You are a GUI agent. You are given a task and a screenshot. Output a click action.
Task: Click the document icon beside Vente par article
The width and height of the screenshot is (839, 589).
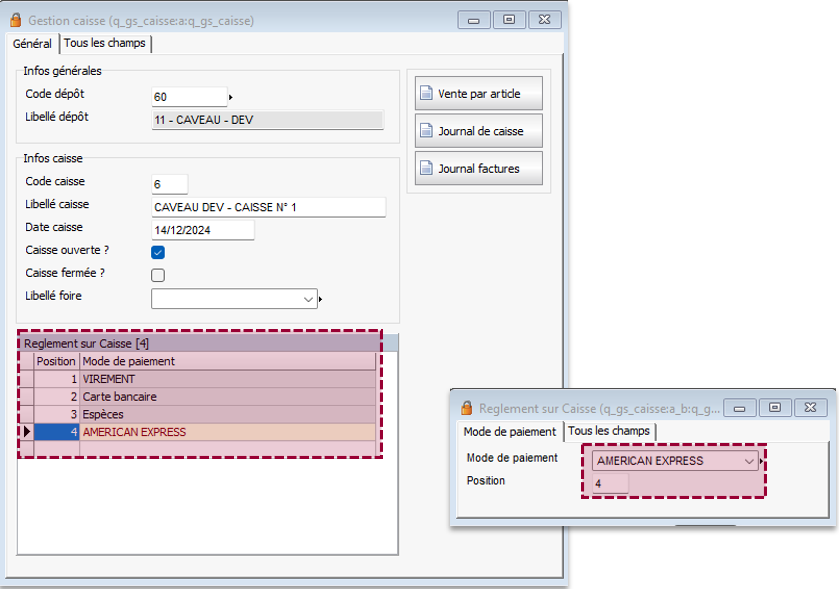click(426, 94)
